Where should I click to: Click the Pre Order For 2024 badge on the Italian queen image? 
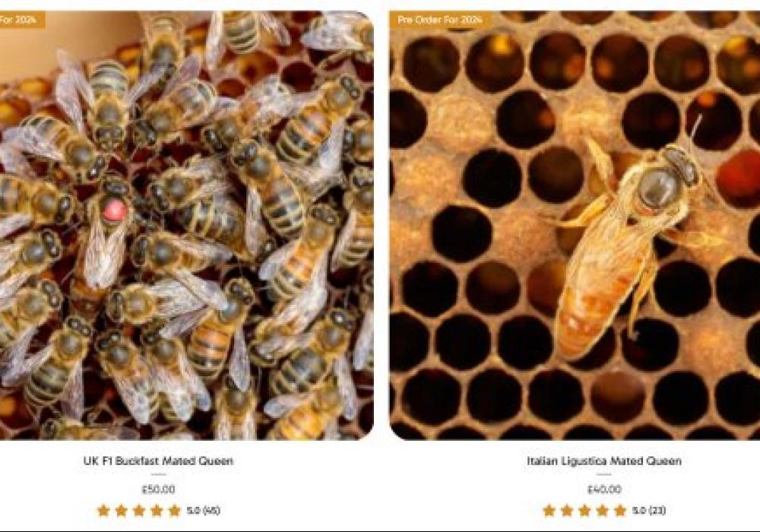(440, 20)
